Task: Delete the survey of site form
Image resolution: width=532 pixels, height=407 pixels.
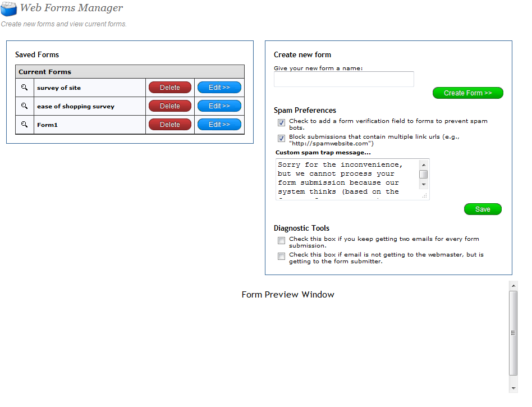Action: [169, 88]
